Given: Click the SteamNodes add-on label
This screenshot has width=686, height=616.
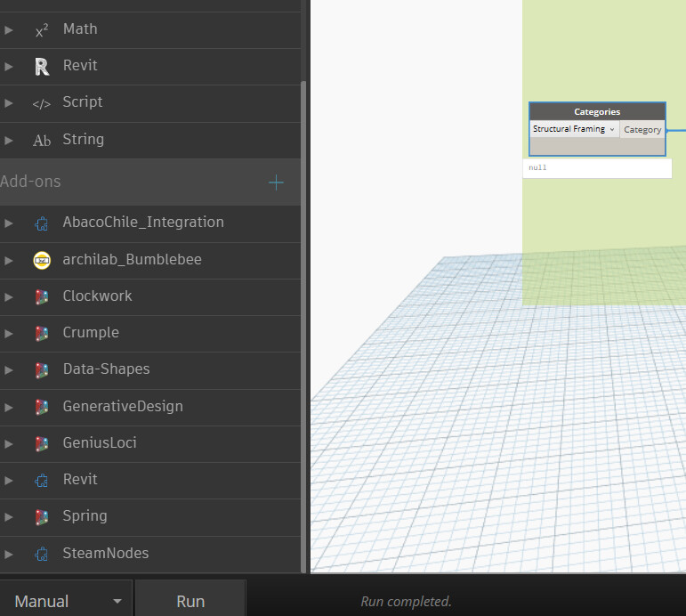Looking at the screenshot, I should pyautogui.click(x=106, y=553).
